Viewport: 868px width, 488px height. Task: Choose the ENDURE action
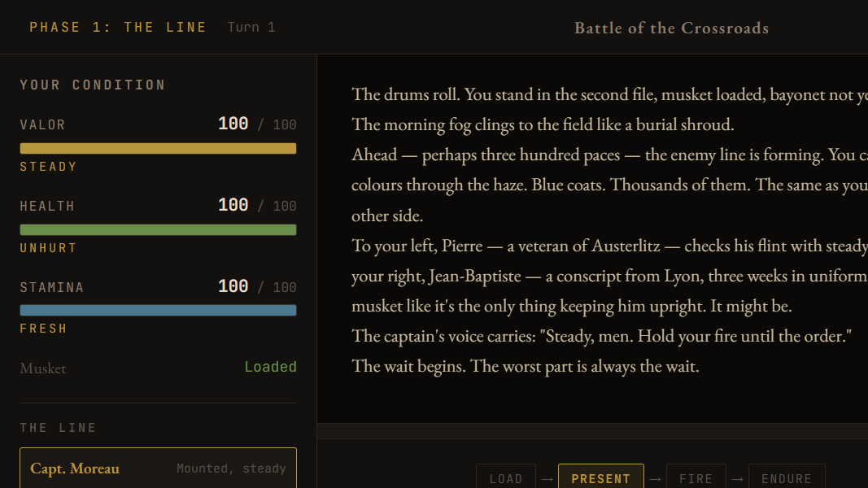coord(787,478)
